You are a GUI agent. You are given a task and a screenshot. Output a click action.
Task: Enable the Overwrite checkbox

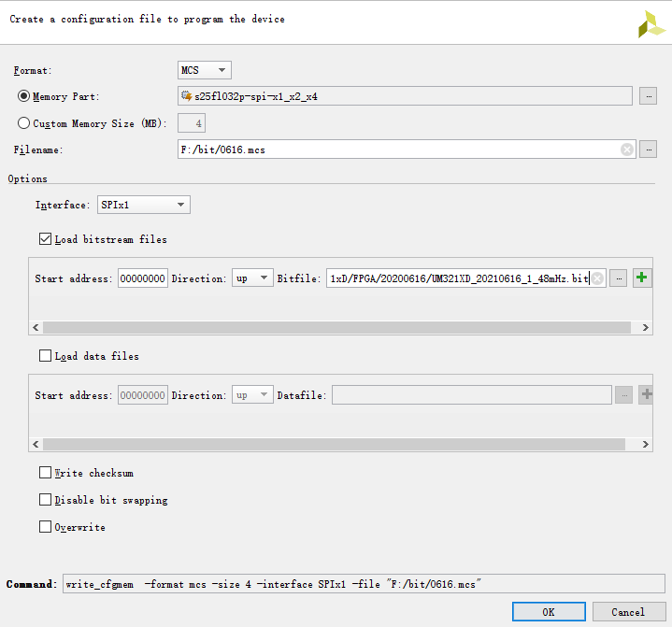click(x=45, y=526)
